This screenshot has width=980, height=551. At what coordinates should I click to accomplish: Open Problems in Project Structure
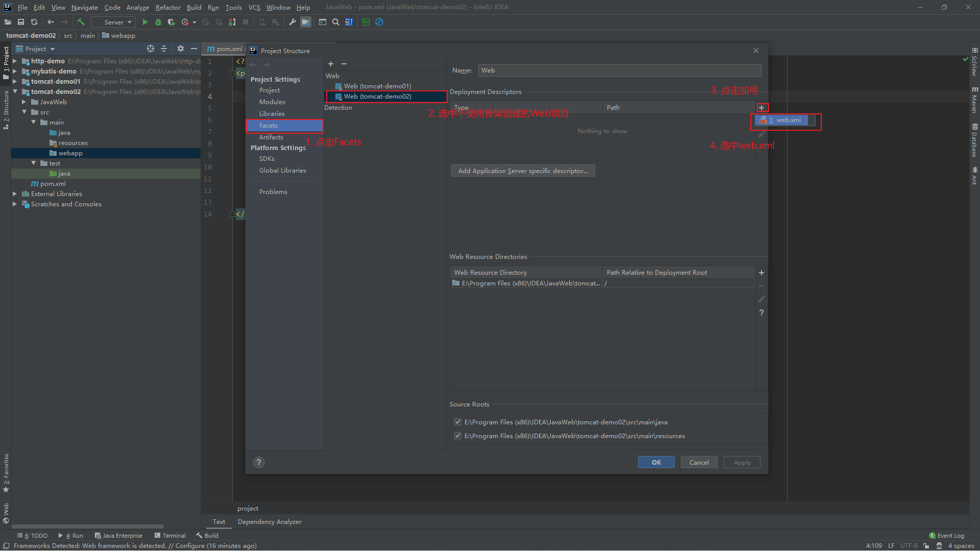pos(273,192)
